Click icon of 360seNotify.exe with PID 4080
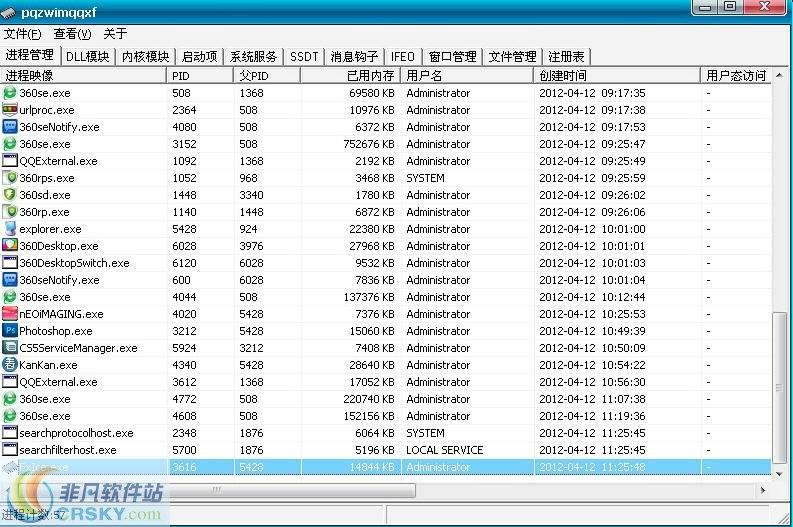Image resolution: width=793 pixels, height=527 pixels. coord(10,126)
